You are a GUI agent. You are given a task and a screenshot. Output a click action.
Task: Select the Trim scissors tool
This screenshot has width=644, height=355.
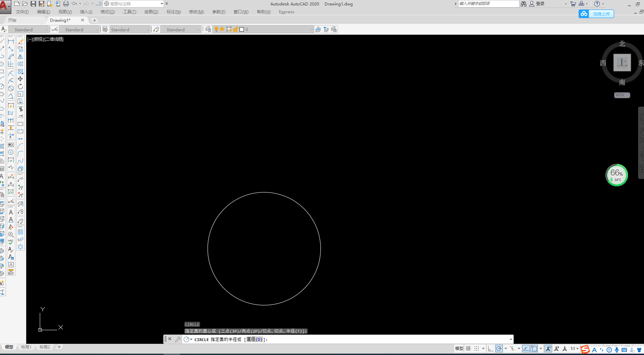(20, 109)
